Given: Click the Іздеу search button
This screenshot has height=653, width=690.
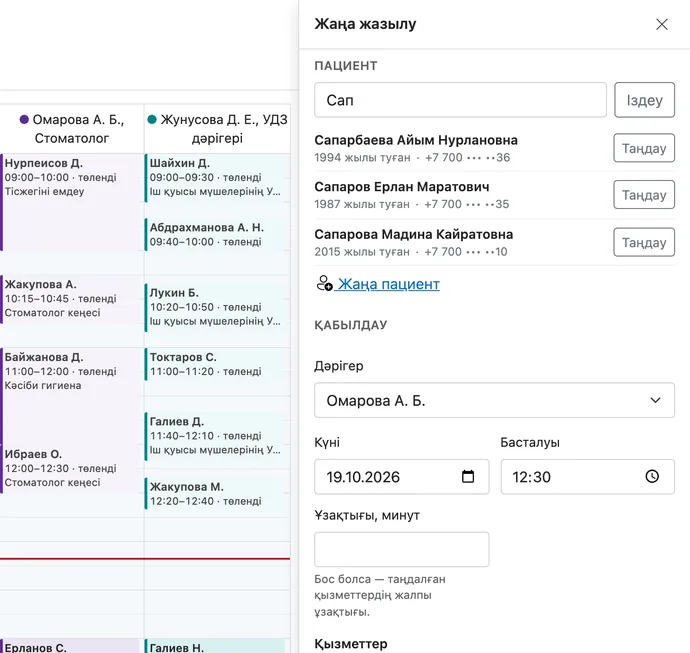Looking at the screenshot, I should click(x=644, y=100).
